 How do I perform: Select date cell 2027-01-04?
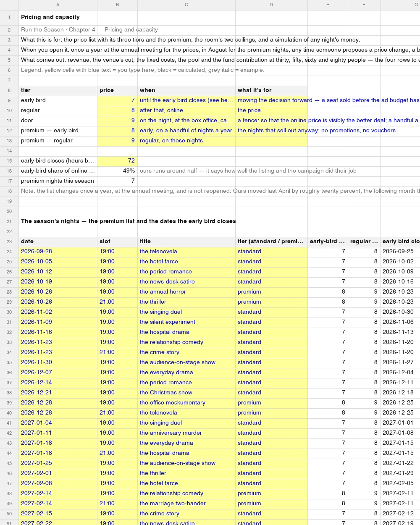58,423
